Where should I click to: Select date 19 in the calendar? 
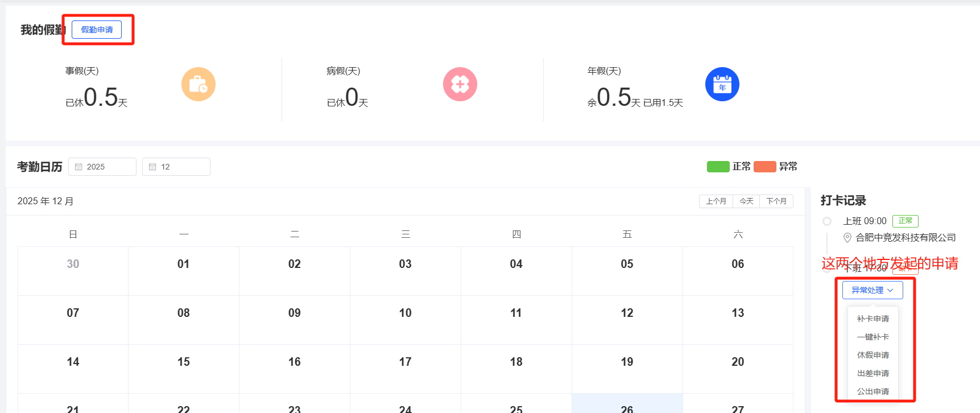point(627,362)
